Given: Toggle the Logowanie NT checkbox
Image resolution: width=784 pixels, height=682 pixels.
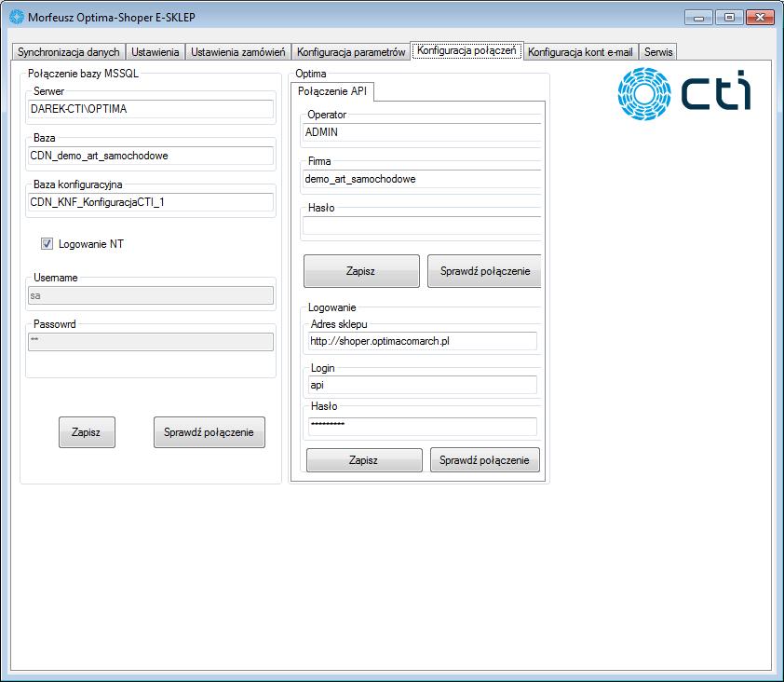Looking at the screenshot, I should (47, 244).
